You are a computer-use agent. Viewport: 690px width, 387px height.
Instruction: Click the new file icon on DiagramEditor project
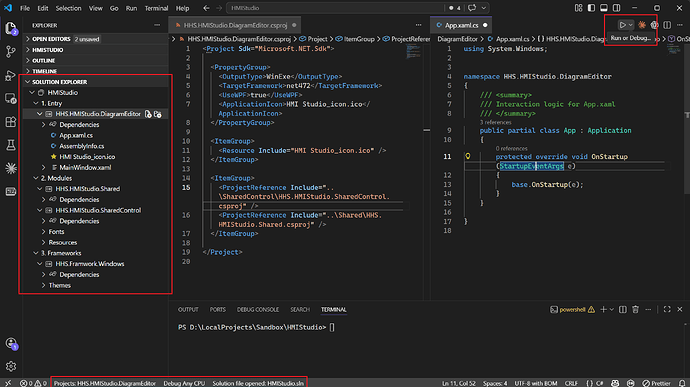coord(148,114)
